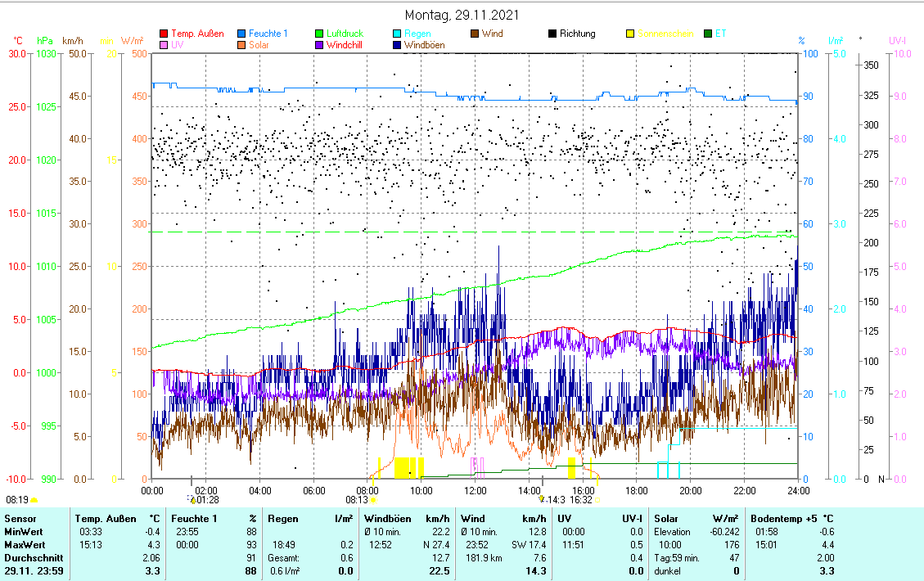Viewport: 924px width, 581px height.
Task: Select the chart title Montag, 29.11.2021
Action: (462, 15)
